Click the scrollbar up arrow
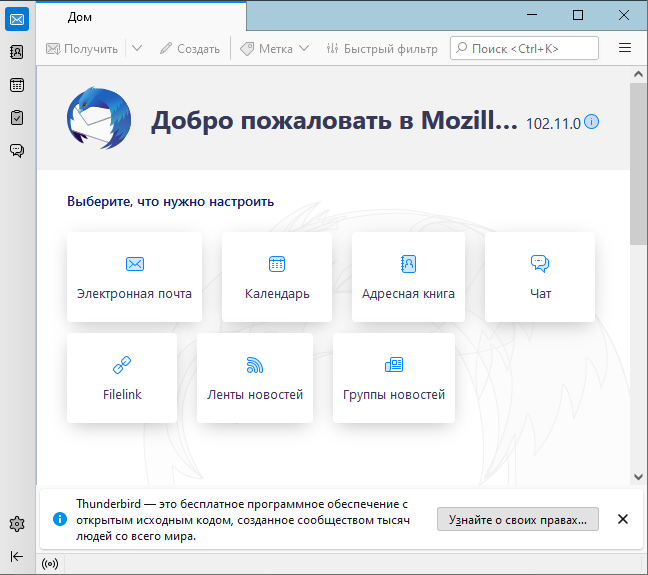648x575 pixels. (638, 74)
